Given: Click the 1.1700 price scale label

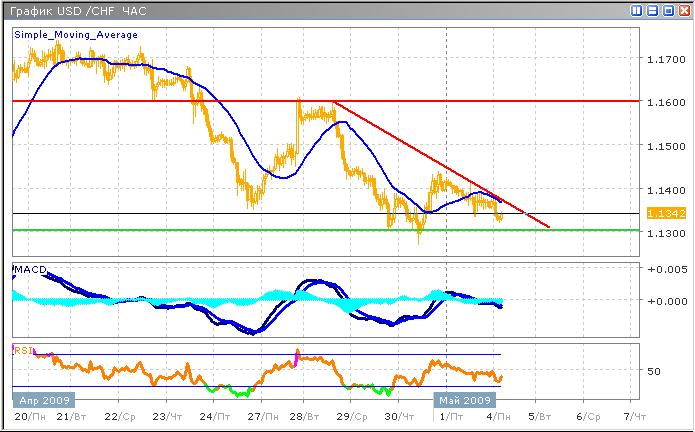Looking at the screenshot, I should [661, 60].
